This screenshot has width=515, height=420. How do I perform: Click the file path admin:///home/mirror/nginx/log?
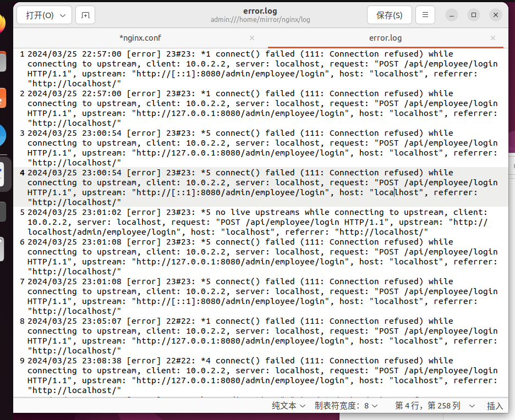click(x=260, y=20)
